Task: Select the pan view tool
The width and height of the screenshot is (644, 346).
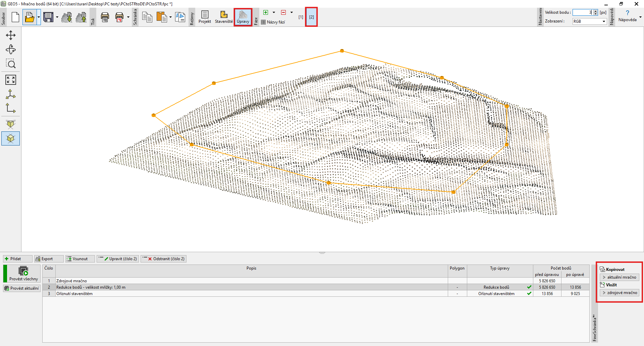Action: coord(11,35)
